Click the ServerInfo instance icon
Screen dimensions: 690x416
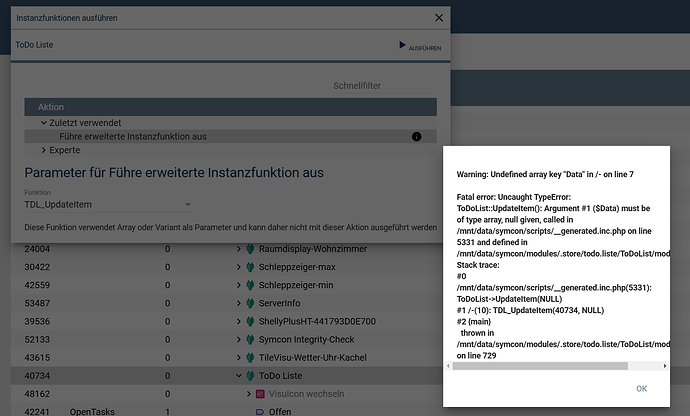pos(250,303)
